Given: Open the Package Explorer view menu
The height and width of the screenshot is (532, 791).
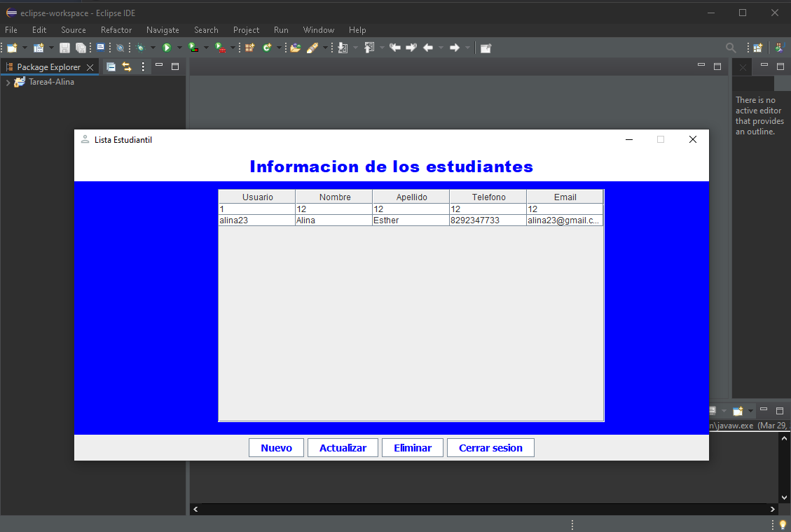Looking at the screenshot, I should click(142, 66).
